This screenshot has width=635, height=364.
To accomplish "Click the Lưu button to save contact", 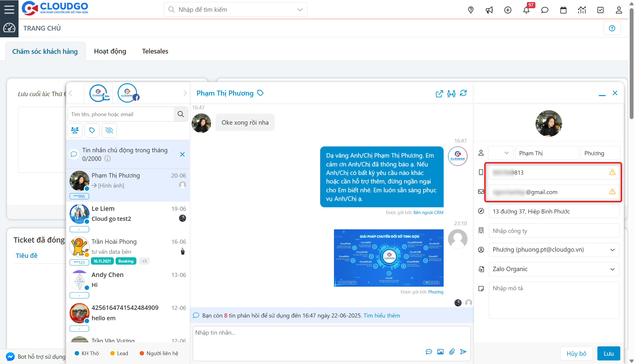I will point(609,353).
